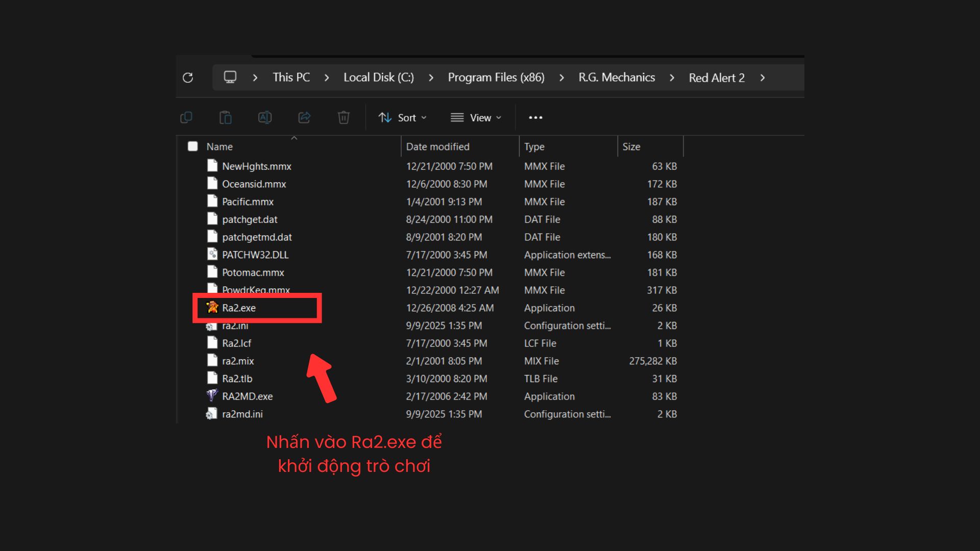The width and height of the screenshot is (980, 551).
Task: Click the Oceansid.mmx file icon
Action: (x=212, y=183)
